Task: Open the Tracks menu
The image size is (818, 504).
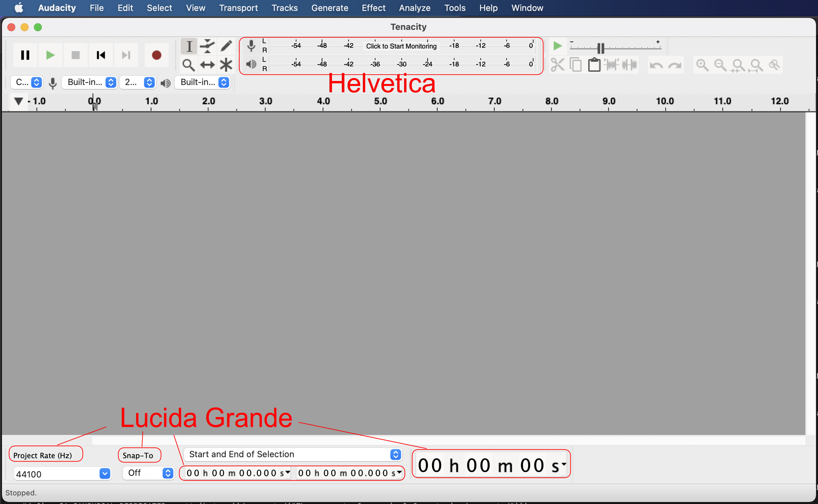Action: pyautogui.click(x=285, y=8)
